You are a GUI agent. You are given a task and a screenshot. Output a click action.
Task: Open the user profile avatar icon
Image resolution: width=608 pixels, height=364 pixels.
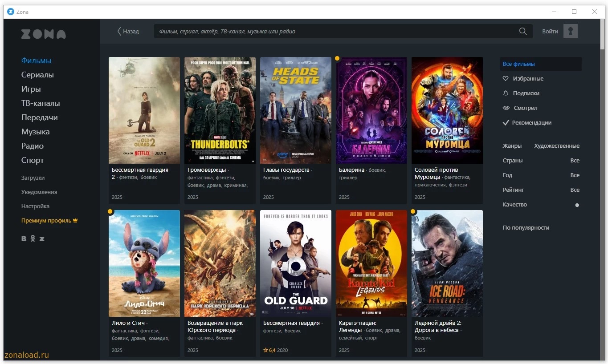pos(570,31)
